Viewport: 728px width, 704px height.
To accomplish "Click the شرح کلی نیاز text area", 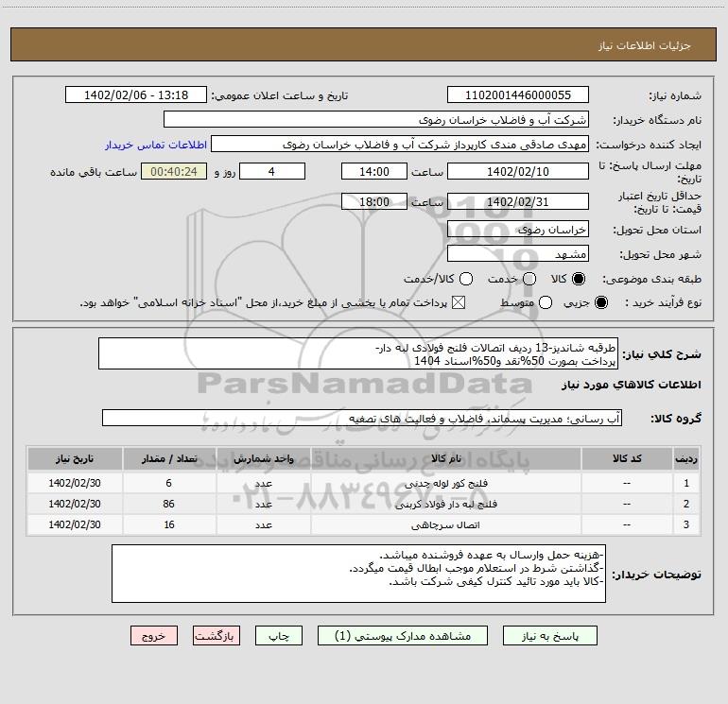I will [358, 354].
